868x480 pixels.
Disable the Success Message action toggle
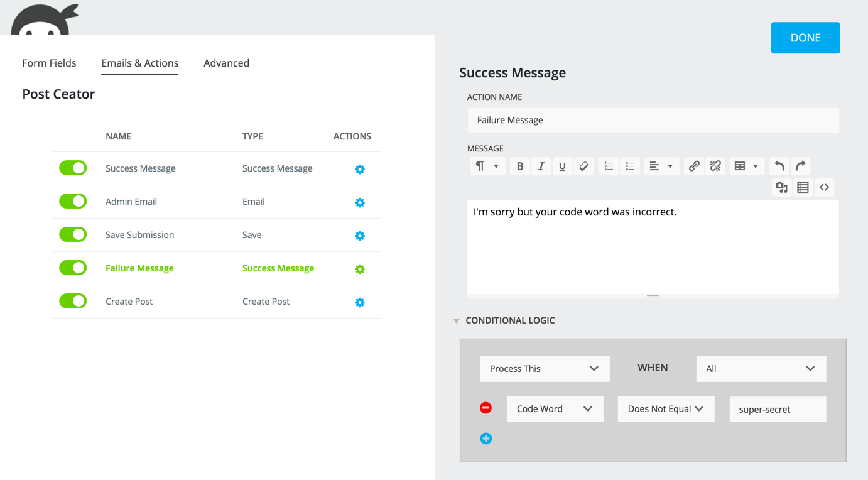coord(73,168)
